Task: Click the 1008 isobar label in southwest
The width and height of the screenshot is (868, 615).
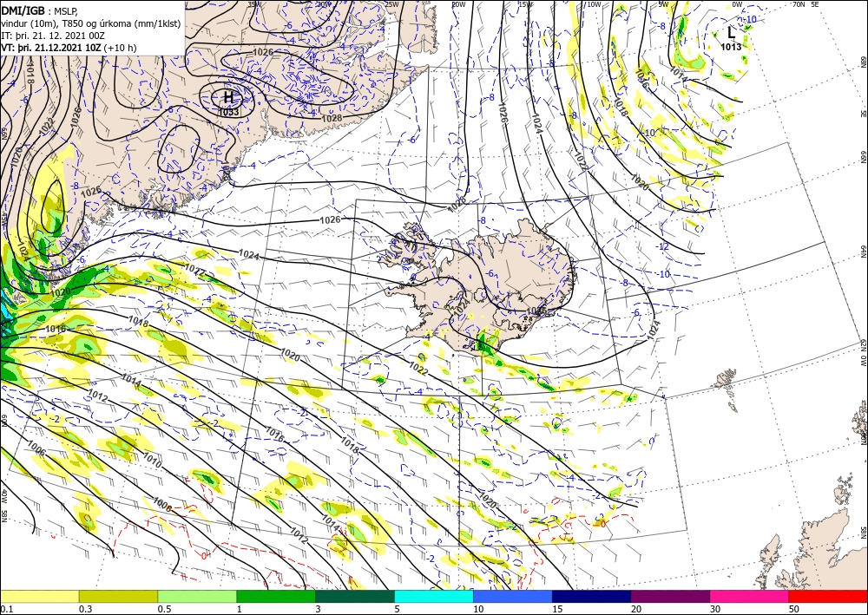Action: tap(161, 504)
